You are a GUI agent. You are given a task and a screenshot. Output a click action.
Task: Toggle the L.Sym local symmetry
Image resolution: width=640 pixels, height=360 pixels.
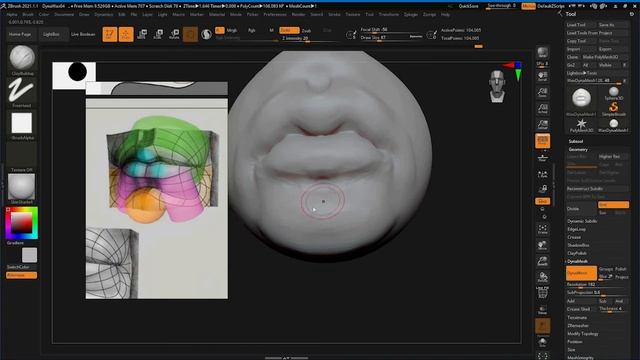coord(542,174)
